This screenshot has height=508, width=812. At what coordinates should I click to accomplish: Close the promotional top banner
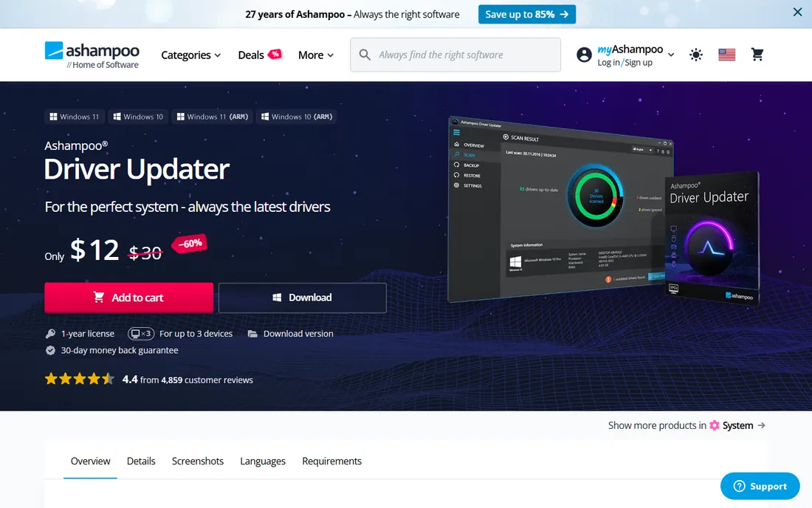click(797, 12)
